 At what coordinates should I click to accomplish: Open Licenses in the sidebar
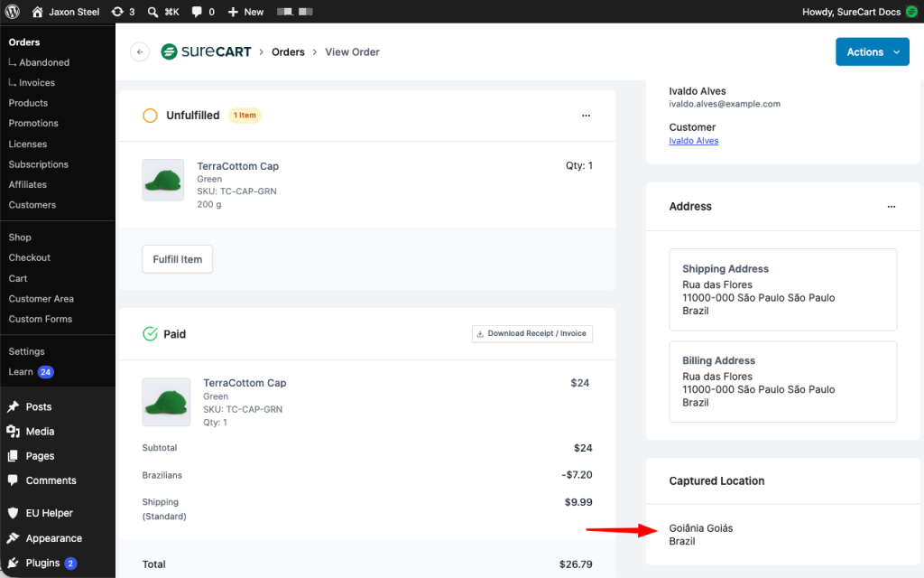click(x=28, y=144)
